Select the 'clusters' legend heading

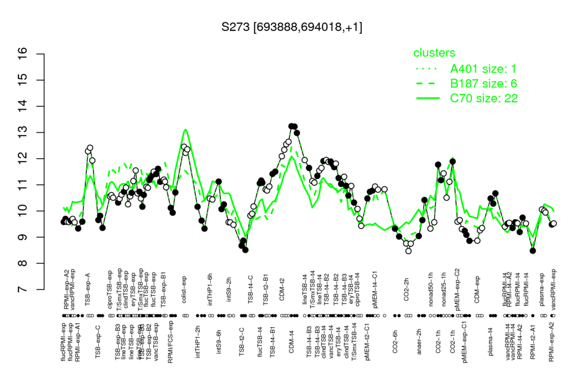pyautogui.click(x=434, y=53)
